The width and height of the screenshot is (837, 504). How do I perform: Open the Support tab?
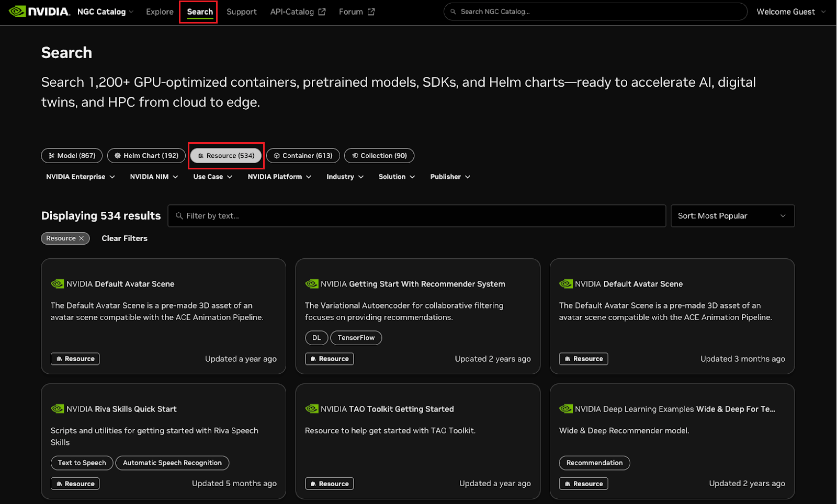[x=241, y=12]
